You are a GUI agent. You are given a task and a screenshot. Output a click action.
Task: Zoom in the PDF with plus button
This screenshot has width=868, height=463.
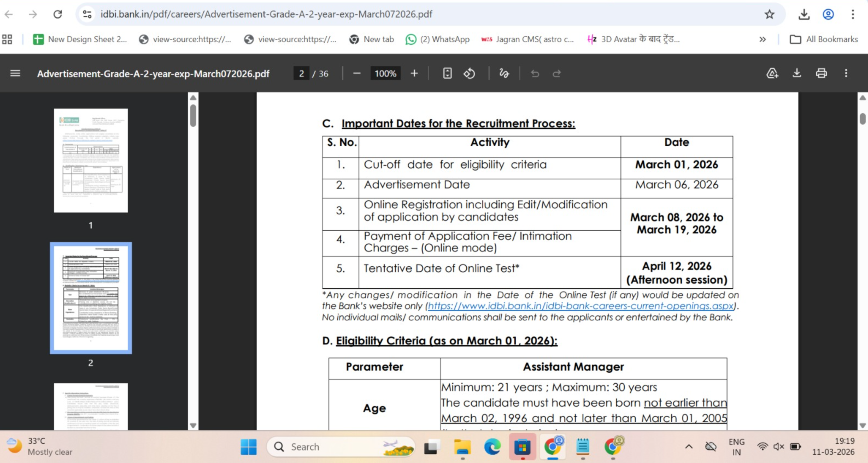click(x=414, y=73)
